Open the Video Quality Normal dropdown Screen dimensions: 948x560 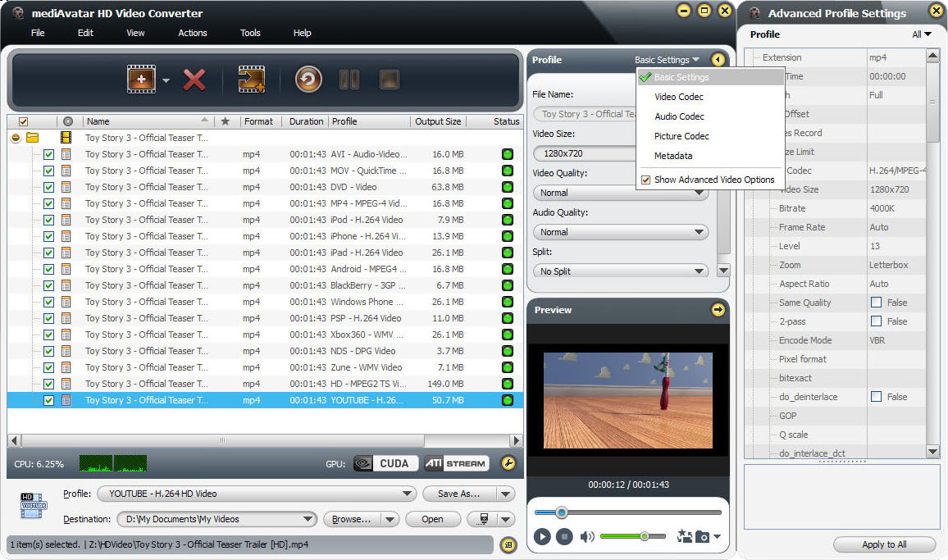[620, 193]
